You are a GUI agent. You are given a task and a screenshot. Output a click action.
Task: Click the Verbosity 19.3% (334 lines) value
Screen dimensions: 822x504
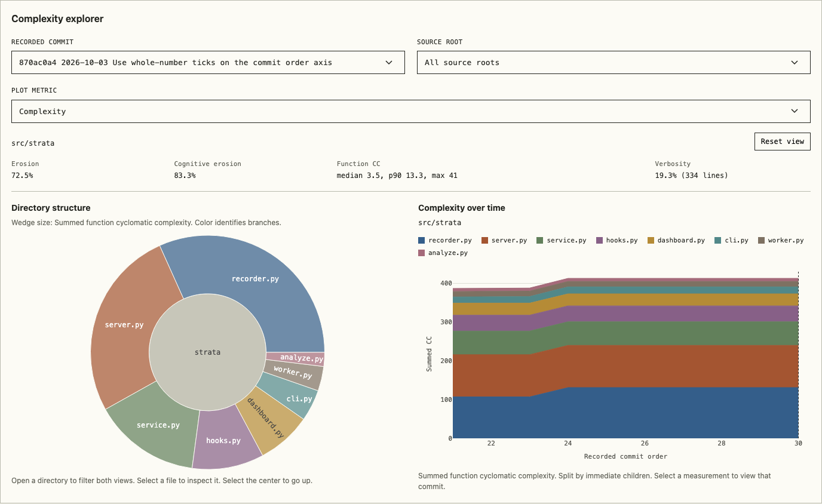691,176
